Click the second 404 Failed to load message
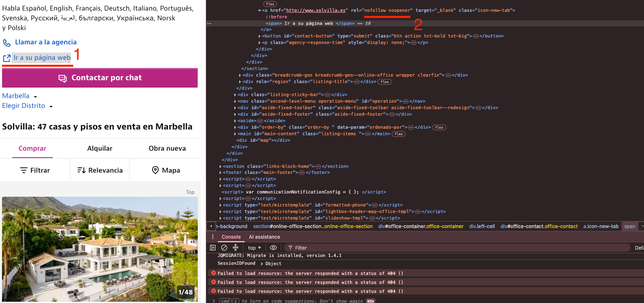The width and height of the screenshot is (644, 303). (310, 282)
